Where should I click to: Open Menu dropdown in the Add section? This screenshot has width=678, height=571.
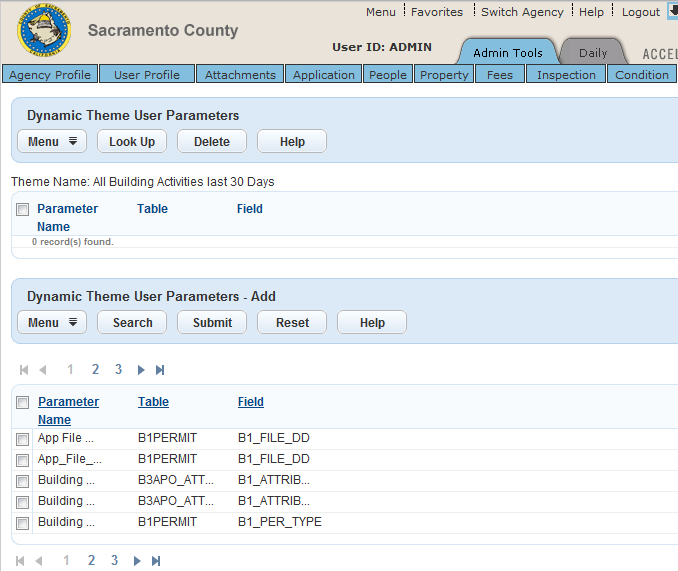point(52,322)
